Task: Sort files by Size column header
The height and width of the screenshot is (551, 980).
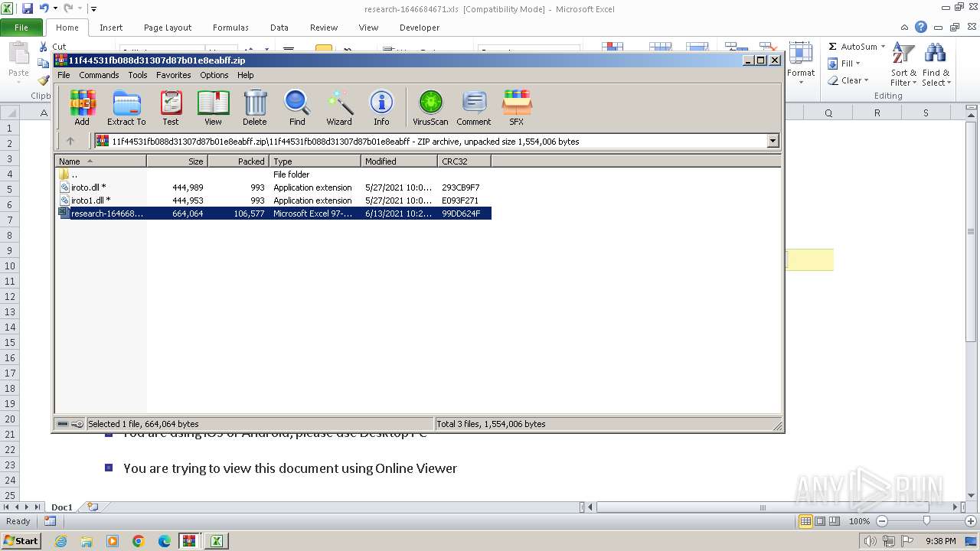Action: click(x=178, y=161)
